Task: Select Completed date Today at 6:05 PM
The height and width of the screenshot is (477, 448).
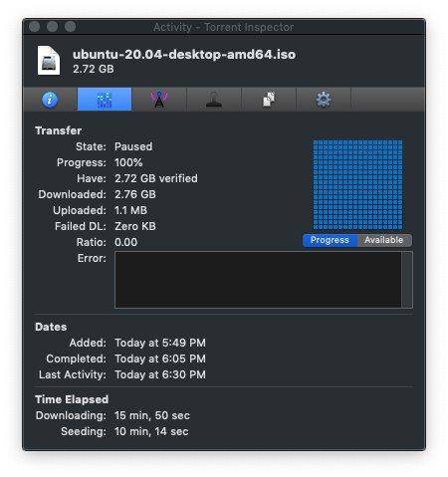Action: (x=160, y=358)
